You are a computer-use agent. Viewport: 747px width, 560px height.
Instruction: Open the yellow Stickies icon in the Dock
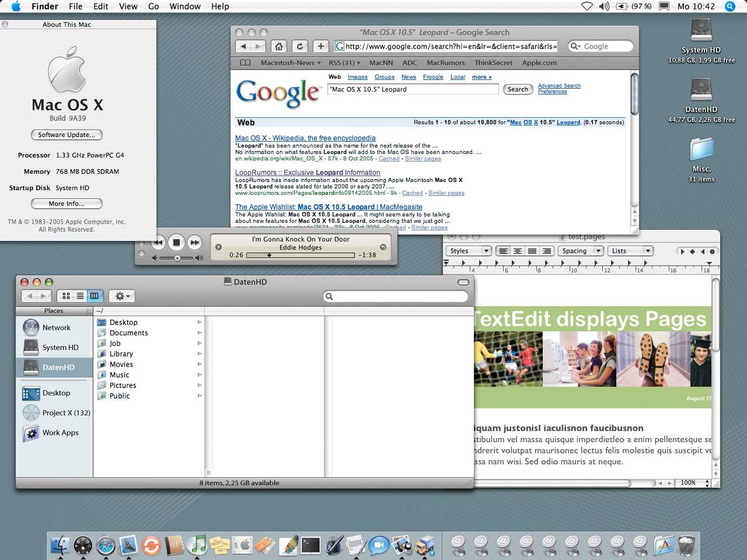click(x=219, y=545)
